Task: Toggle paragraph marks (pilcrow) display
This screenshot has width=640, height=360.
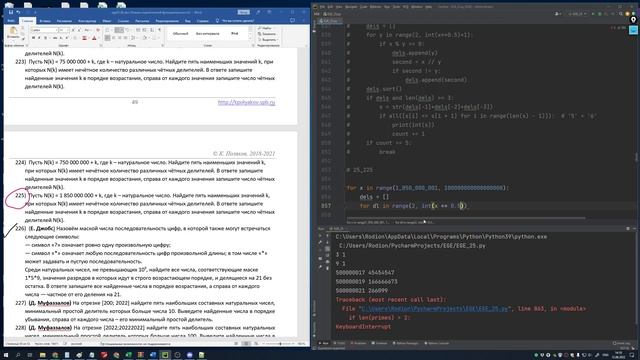Action: (160, 30)
